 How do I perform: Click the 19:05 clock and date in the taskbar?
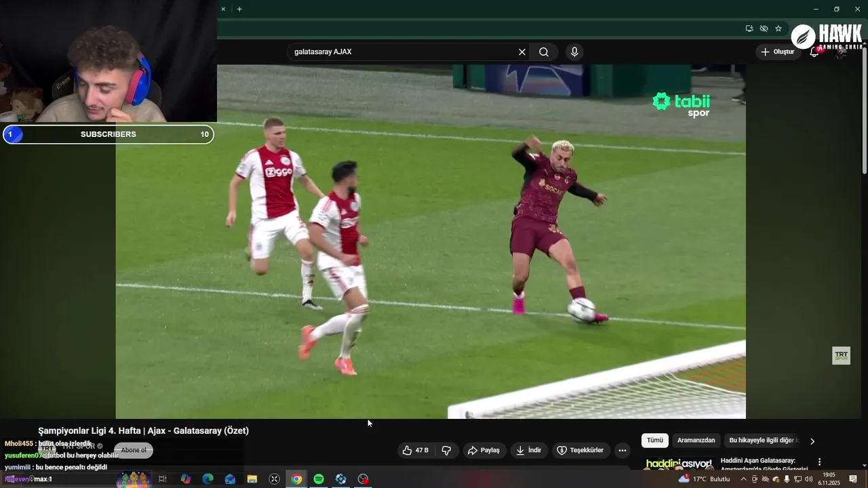click(x=829, y=479)
